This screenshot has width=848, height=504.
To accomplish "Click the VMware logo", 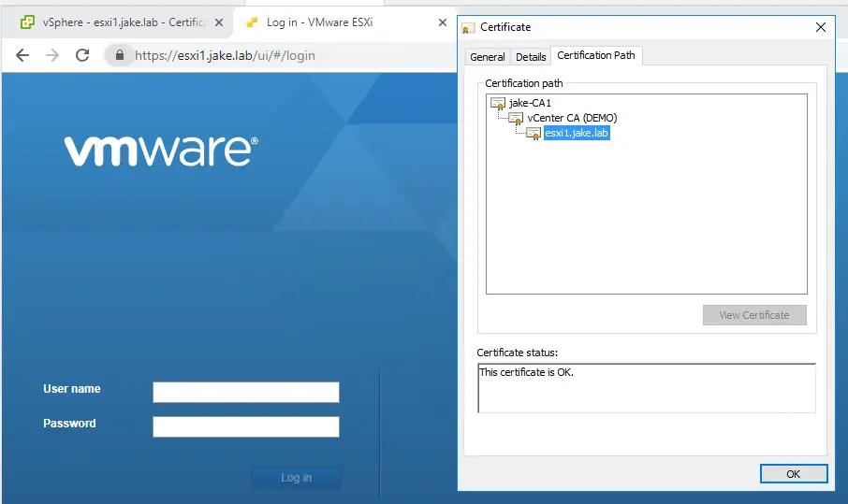I will pyautogui.click(x=161, y=151).
